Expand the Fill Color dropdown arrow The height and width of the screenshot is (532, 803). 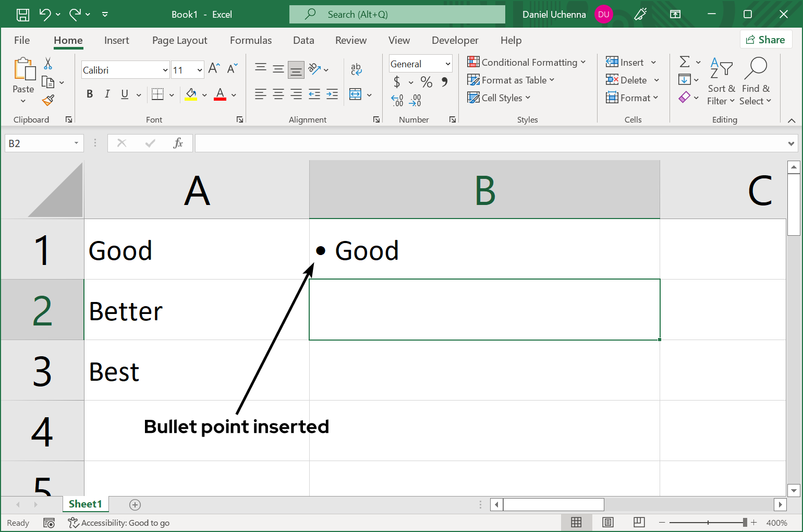[204, 94]
